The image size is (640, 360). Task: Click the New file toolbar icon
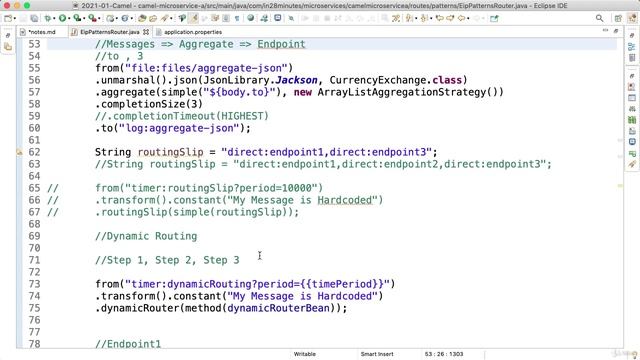8,18
